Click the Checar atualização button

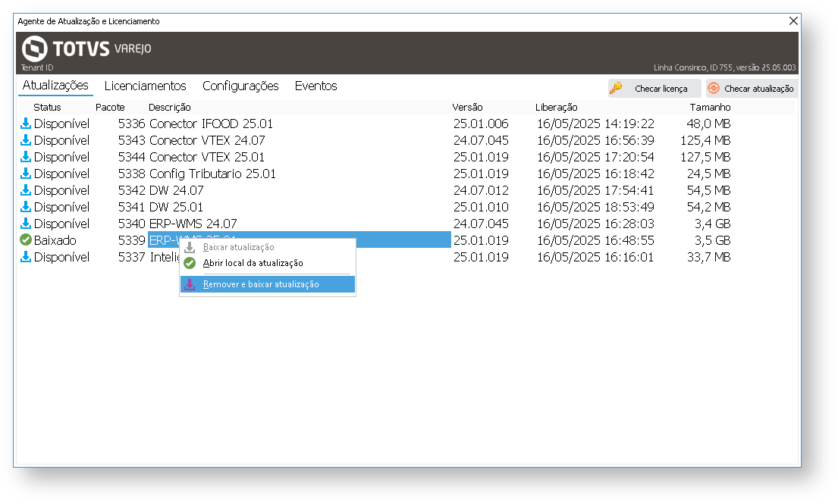click(x=752, y=89)
